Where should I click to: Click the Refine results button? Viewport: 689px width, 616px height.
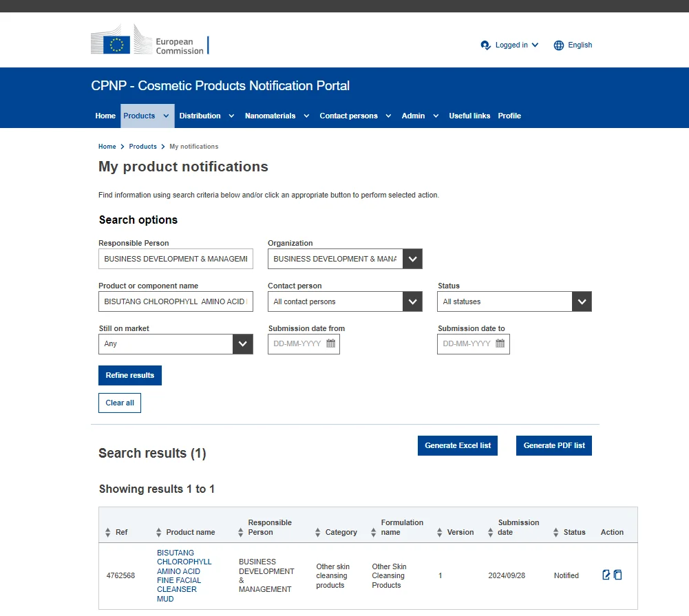[130, 376]
